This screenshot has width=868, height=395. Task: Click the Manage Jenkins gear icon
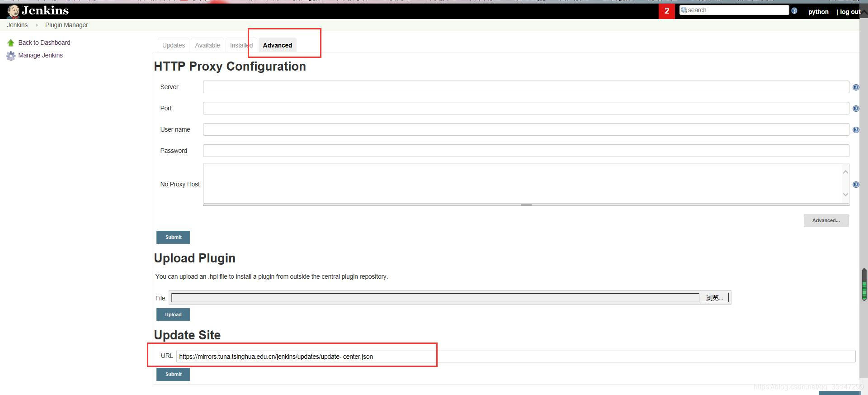[11, 56]
